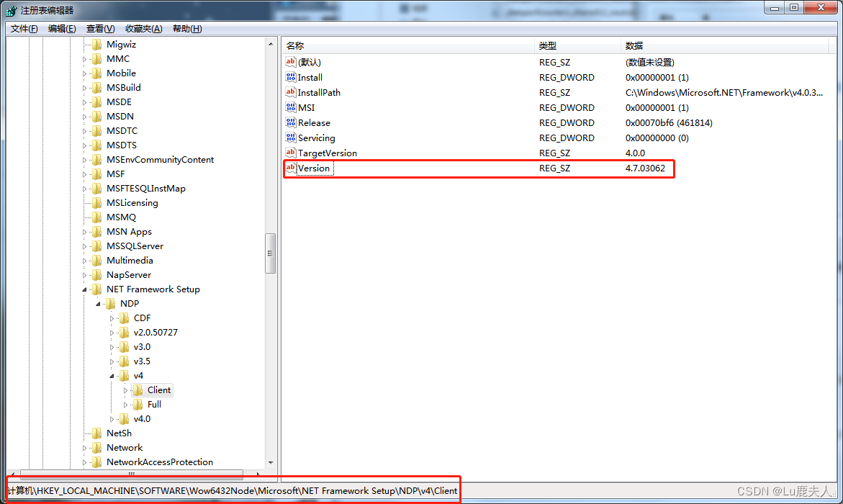Click the ab icon next to TargetVersion
Image resolution: width=843 pixels, height=504 pixels.
[291, 153]
